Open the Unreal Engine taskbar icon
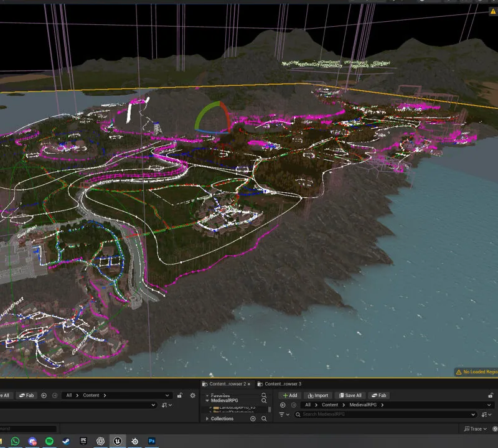The height and width of the screenshot is (448, 498). point(118,441)
